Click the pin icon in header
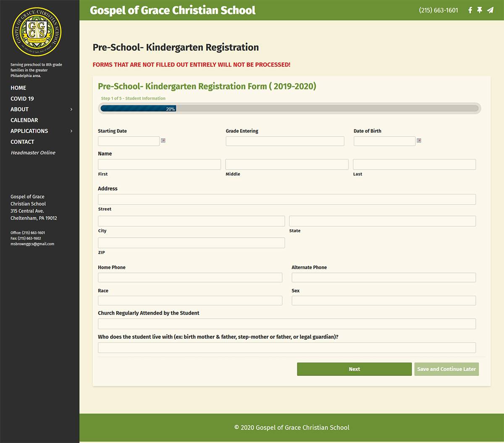The image size is (504, 443). coord(480,10)
